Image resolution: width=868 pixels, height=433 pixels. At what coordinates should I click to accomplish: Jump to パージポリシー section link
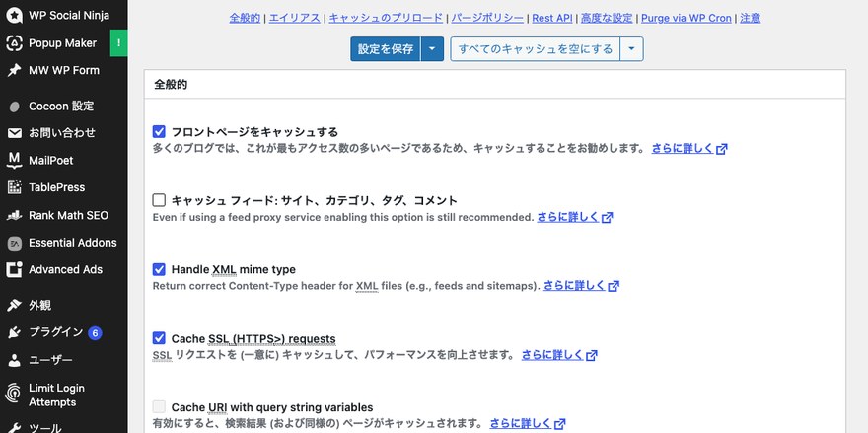487,18
